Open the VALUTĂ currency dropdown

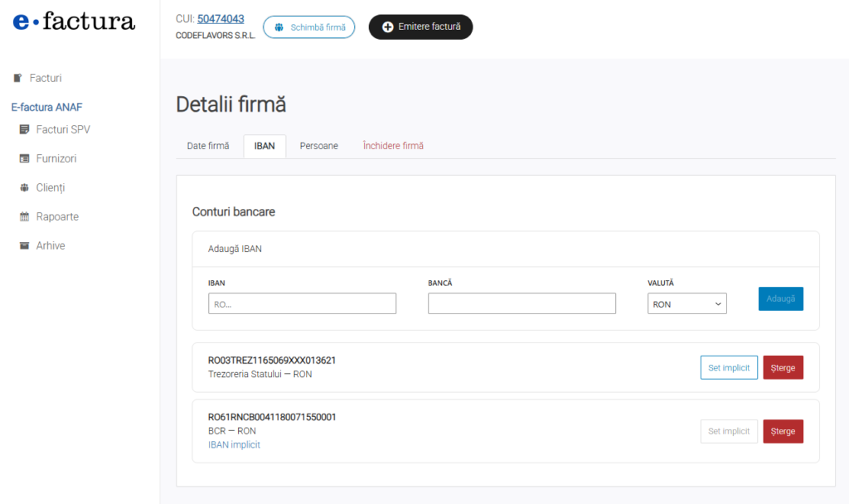pos(686,304)
